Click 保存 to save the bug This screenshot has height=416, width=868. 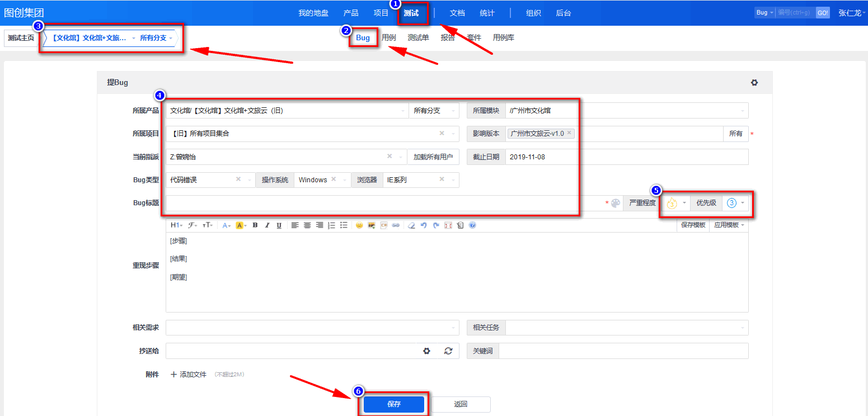pos(394,404)
